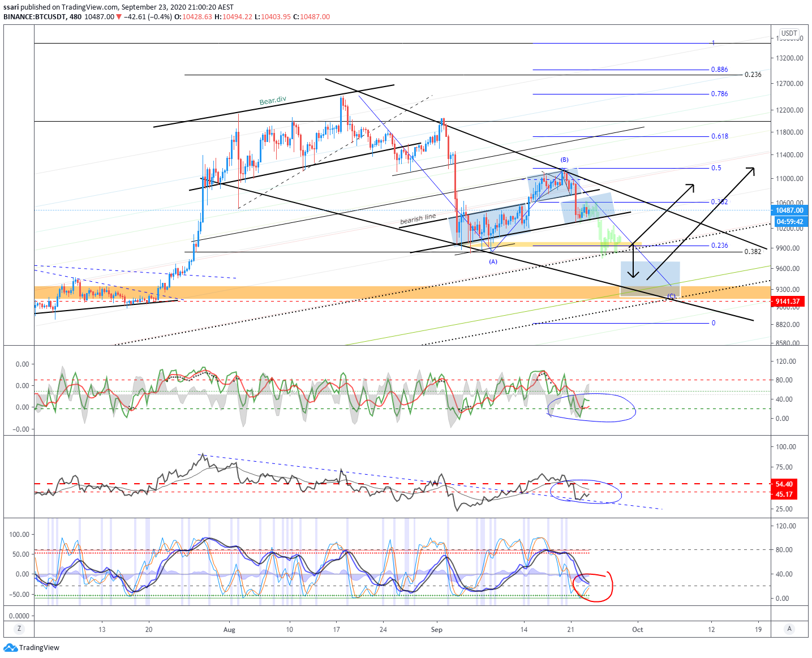This screenshot has height=658, width=812.
Task: Select the (A) wave label
Action: [x=493, y=261]
